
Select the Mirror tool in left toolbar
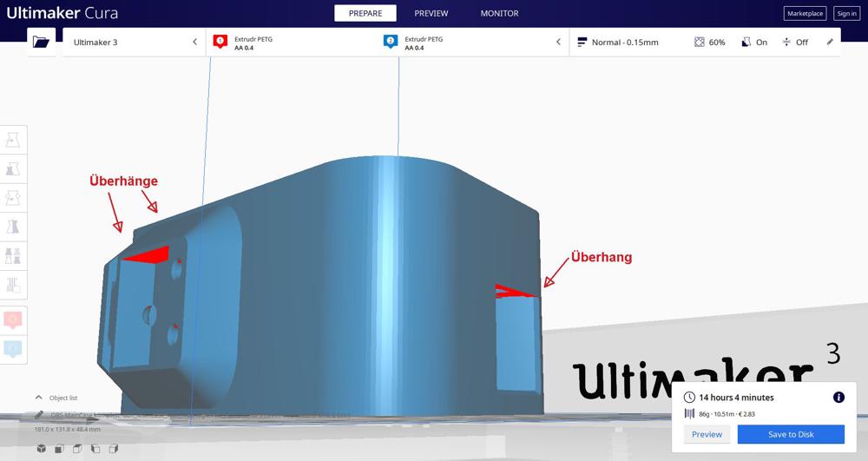click(x=13, y=227)
